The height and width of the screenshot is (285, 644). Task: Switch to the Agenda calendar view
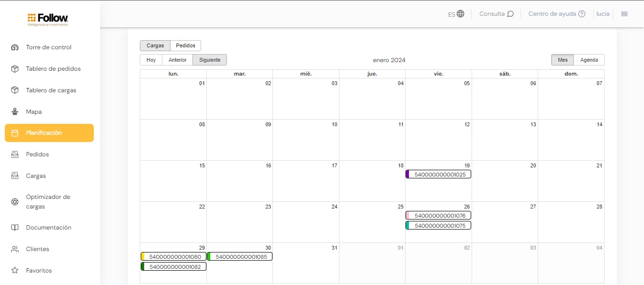point(589,60)
